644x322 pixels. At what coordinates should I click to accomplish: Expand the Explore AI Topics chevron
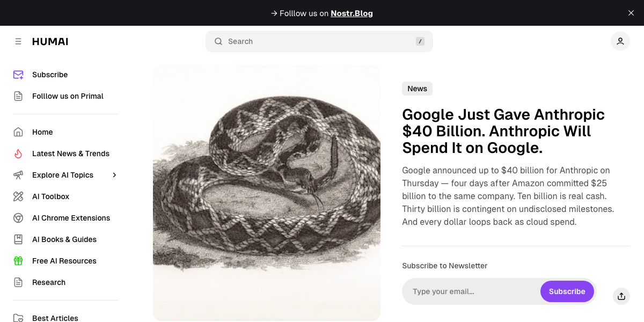pos(114,175)
